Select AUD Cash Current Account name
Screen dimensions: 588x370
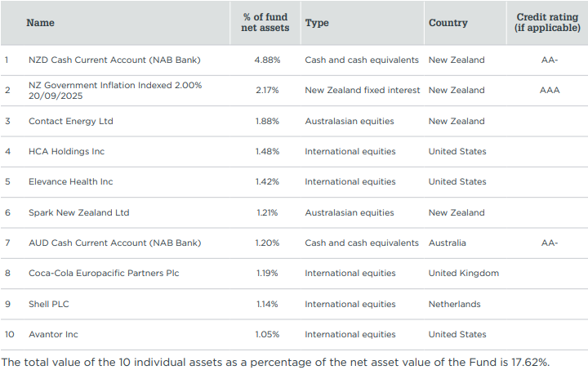(x=114, y=243)
